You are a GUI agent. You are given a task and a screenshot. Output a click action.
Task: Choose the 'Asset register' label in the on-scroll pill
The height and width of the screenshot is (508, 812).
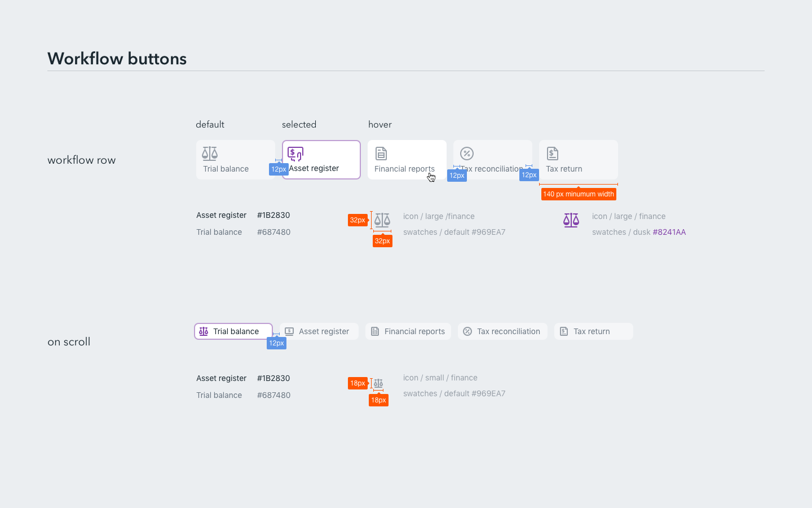(324, 331)
